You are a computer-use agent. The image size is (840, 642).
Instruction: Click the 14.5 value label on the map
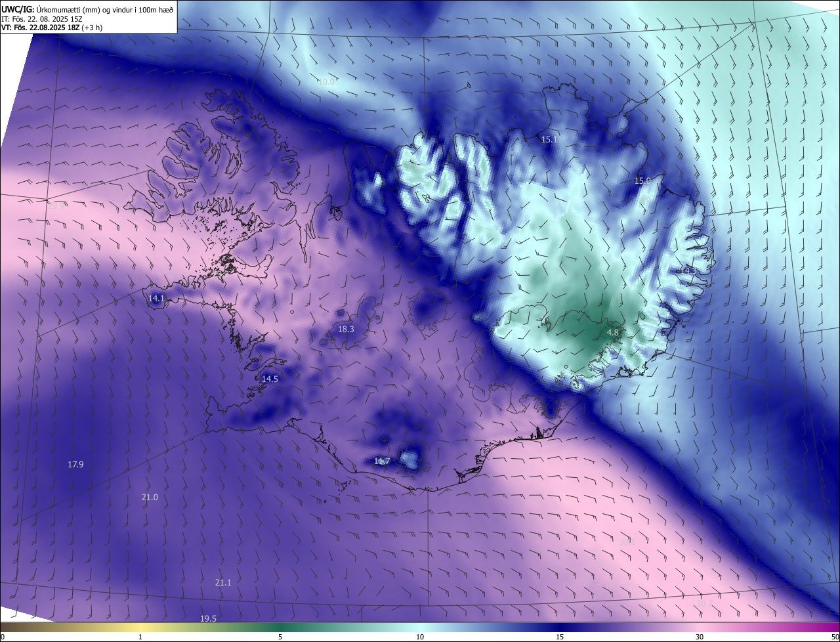click(x=270, y=379)
